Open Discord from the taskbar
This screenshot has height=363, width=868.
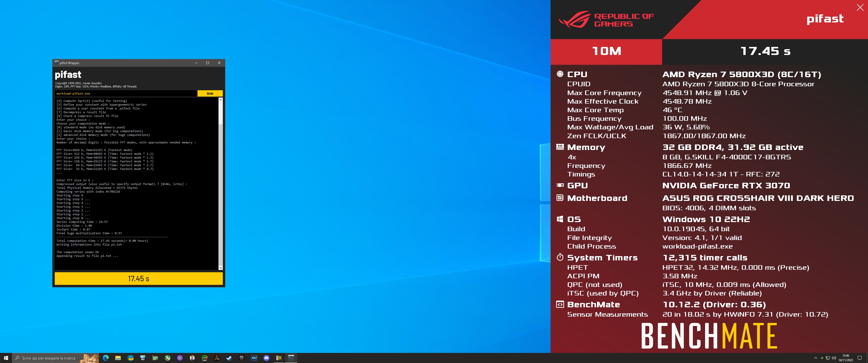(x=266, y=358)
